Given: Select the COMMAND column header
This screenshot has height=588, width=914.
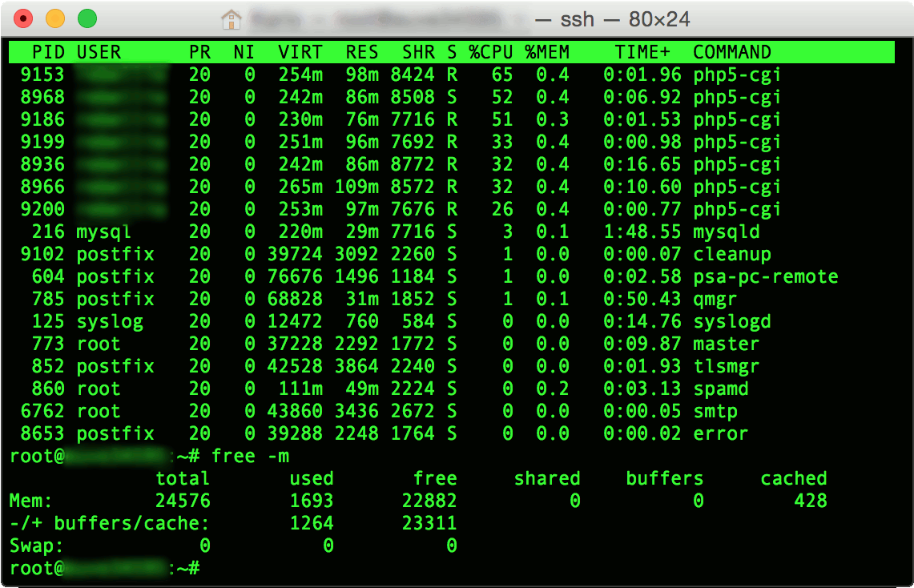Looking at the screenshot, I should (732, 51).
